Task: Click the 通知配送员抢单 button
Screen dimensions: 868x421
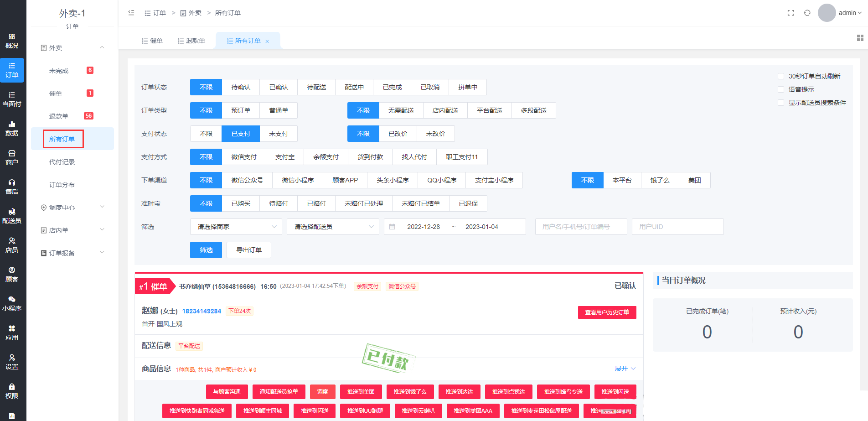Action: (x=279, y=392)
